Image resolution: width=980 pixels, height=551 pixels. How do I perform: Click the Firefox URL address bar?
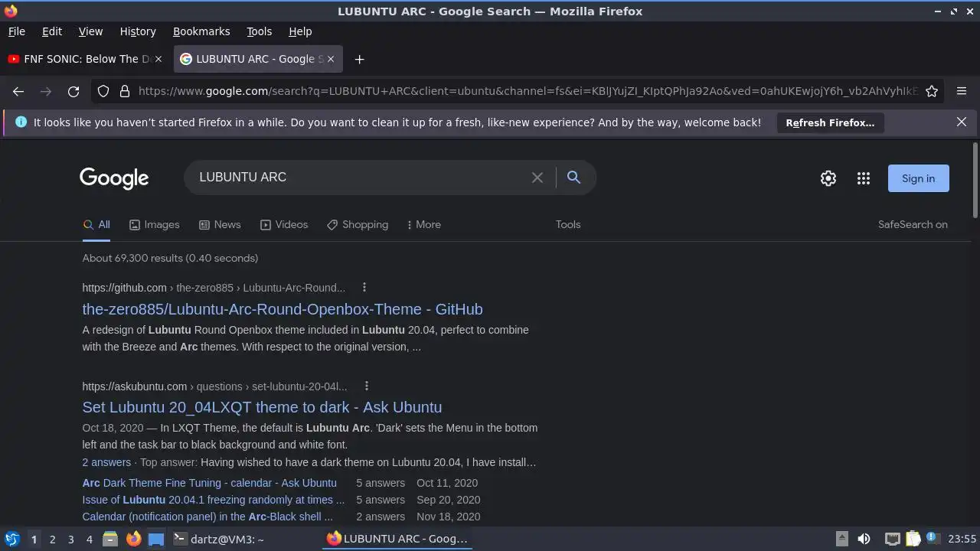(x=528, y=91)
